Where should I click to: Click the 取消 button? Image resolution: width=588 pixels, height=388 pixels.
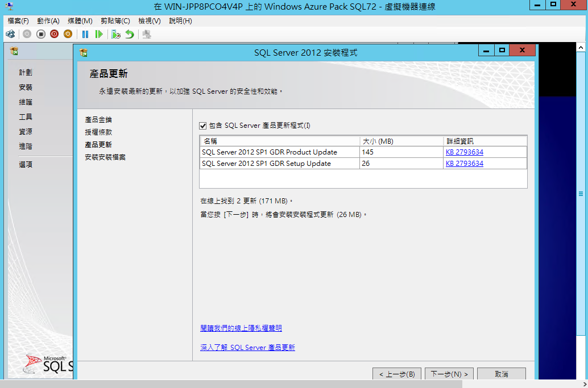[502, 374]
